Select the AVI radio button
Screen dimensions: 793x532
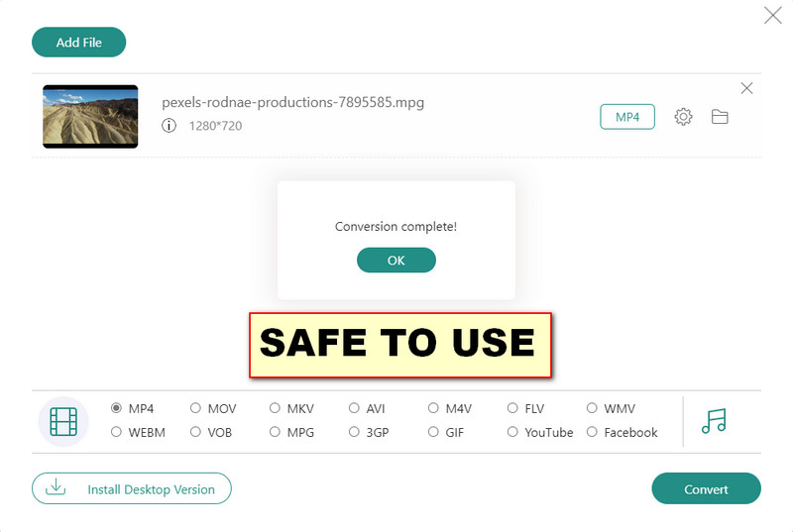point(354,408)
